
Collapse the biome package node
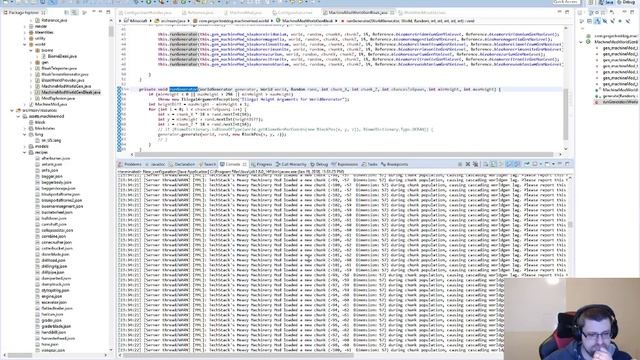click(x=31, y=50)
